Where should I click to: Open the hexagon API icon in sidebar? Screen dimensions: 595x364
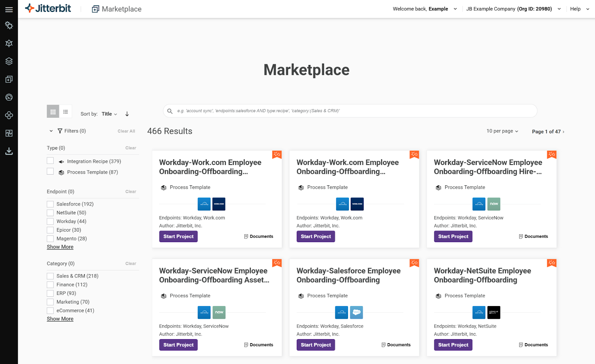tap(9, 43)
